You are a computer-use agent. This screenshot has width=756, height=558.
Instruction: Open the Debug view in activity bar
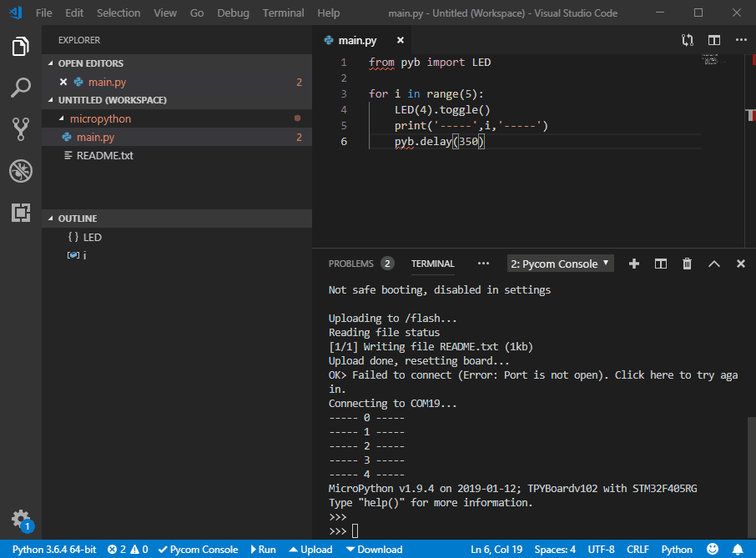coord(21,171)
